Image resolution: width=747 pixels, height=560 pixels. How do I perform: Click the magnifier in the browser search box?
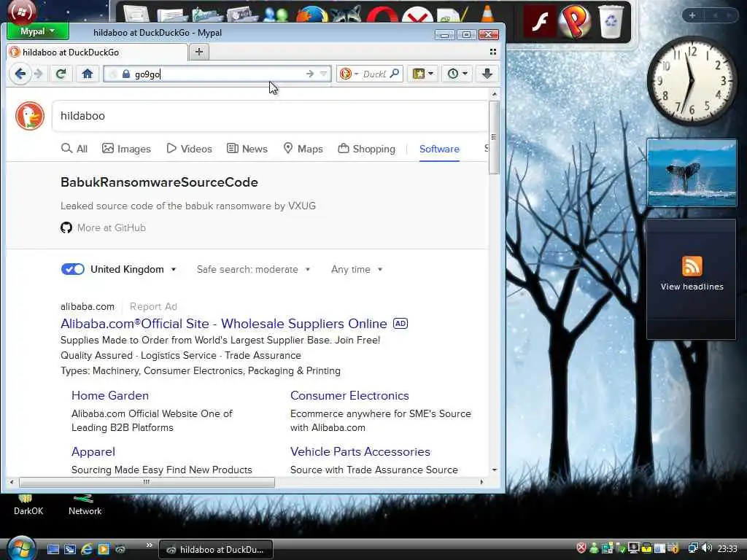click(x=395, y=74)
